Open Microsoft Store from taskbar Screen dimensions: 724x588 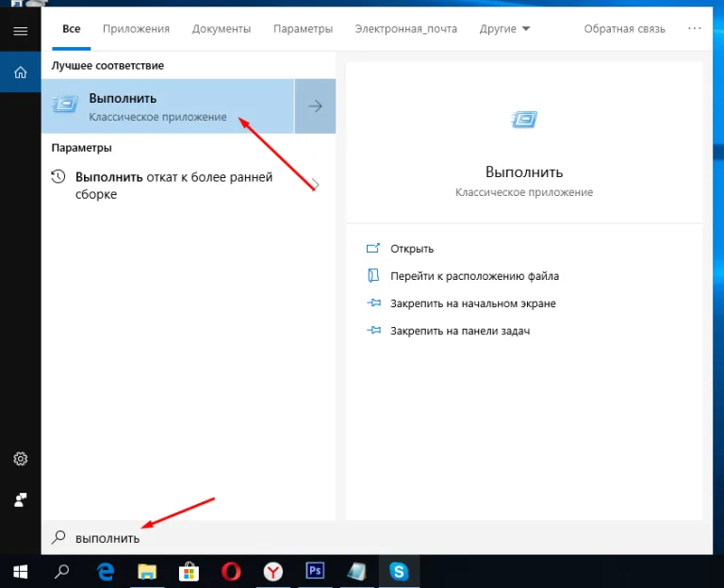click(189, 572)
